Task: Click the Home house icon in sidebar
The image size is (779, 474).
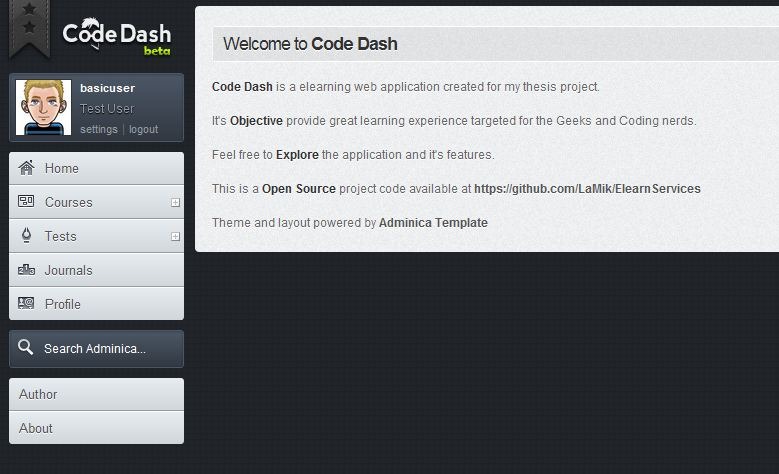Action: pos(26,168)
